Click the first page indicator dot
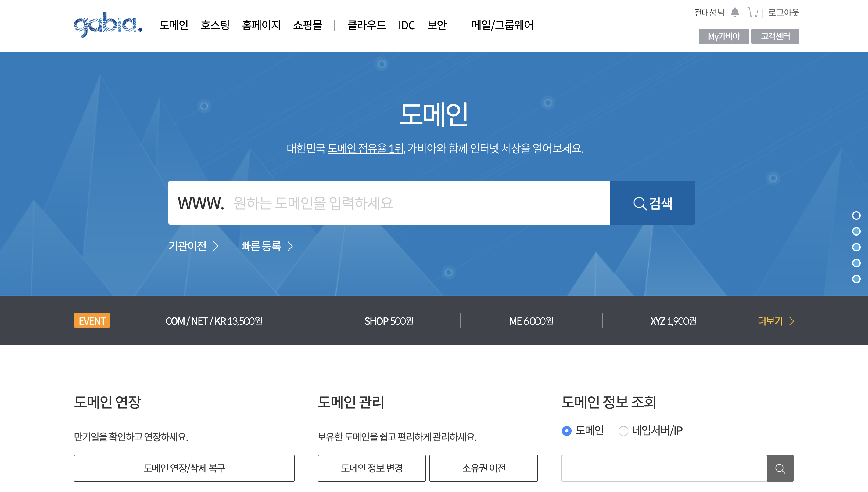Image resolution: width=868 pixels, height=492 pixels. coord(856,215)
